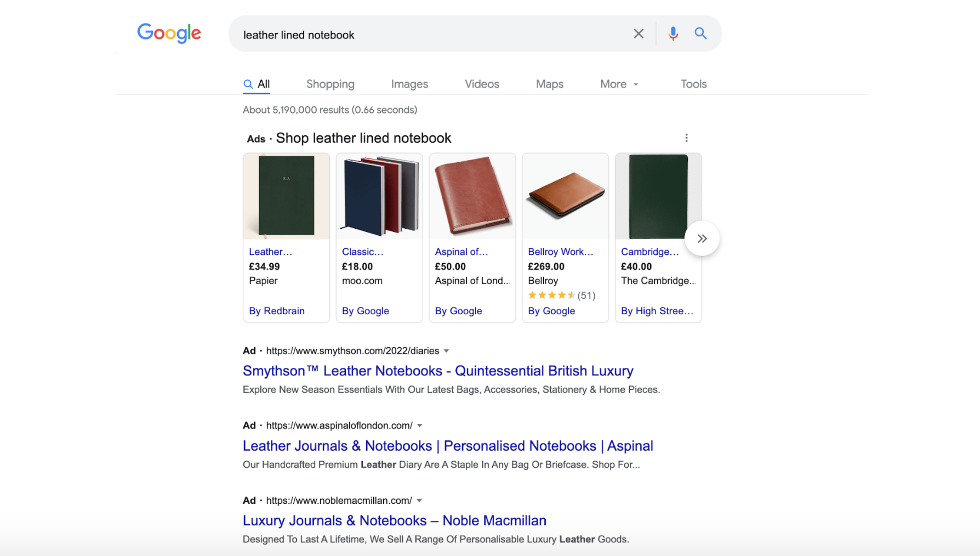Click the £34.99 price on the Papier card

point(264,266)
